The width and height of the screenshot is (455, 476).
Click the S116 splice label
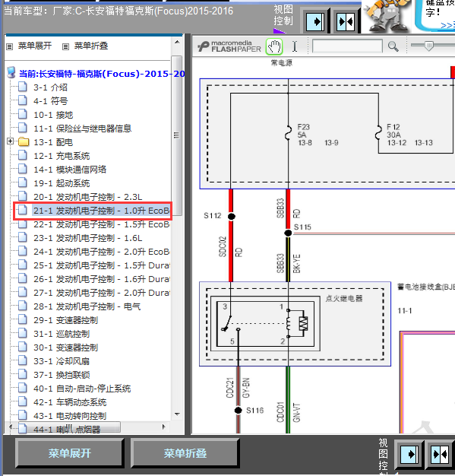pos(254,411)
